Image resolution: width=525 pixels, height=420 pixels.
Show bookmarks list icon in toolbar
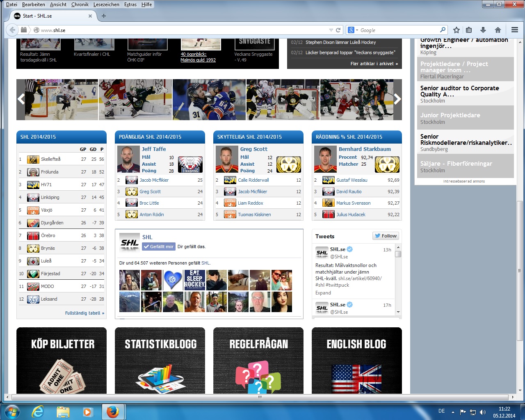click(x=469, y=30)
